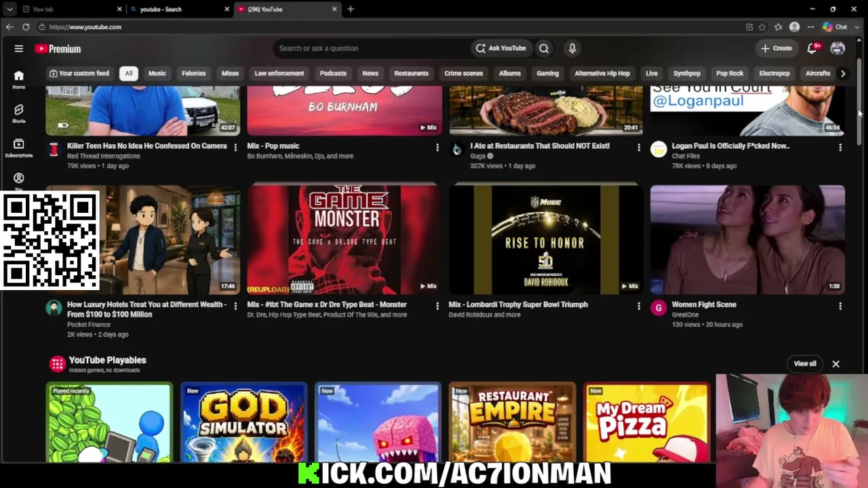
Task: Open Pocket Finance channel avatar
Action: [x=54, y=308]
